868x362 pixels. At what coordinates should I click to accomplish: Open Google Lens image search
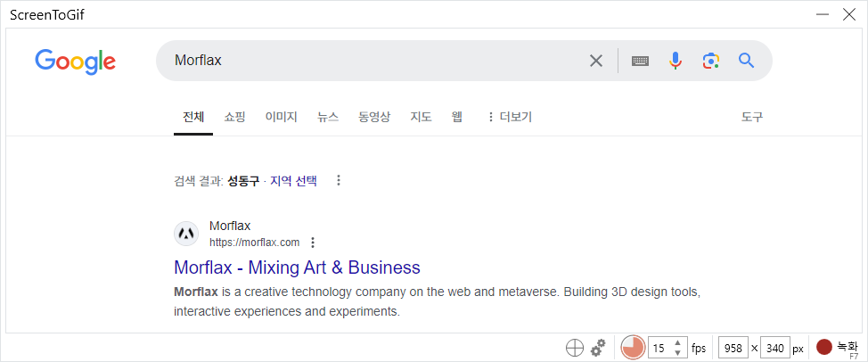click(x=711, y=61)
